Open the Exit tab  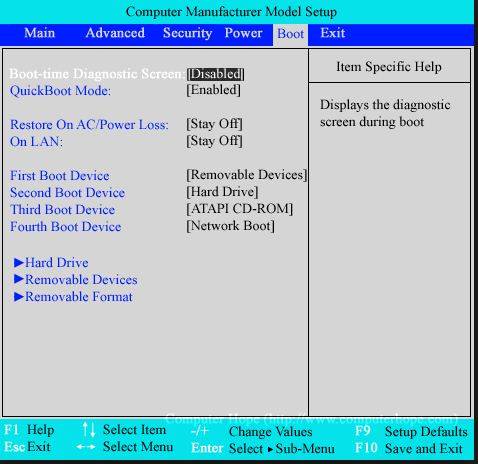pos(333,33)
